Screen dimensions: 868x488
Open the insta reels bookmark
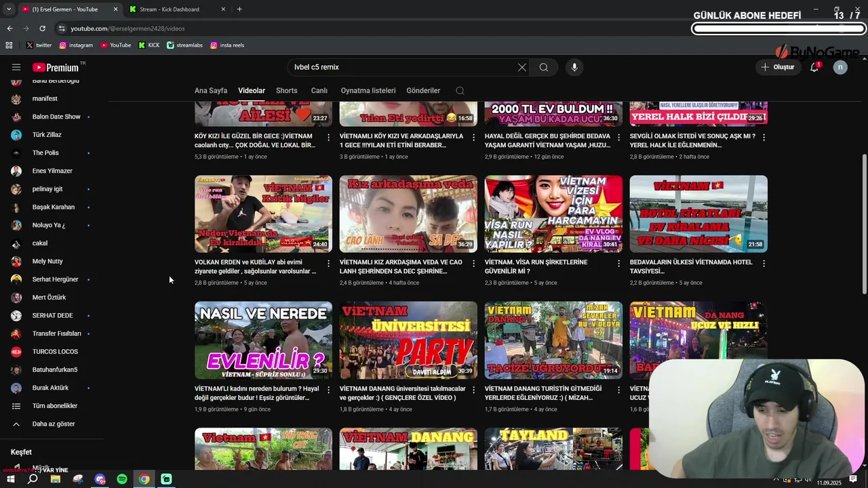coord(227,45)
